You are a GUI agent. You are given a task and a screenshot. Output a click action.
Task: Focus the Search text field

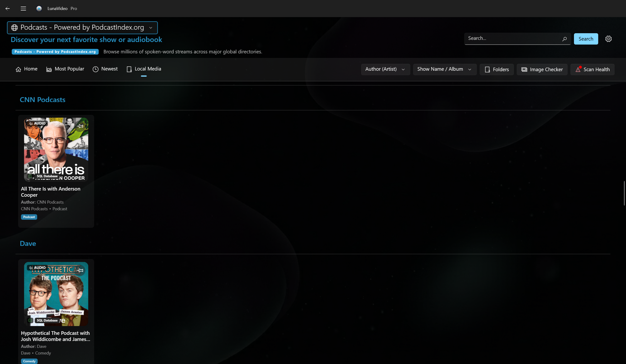[x=517, y=39]
